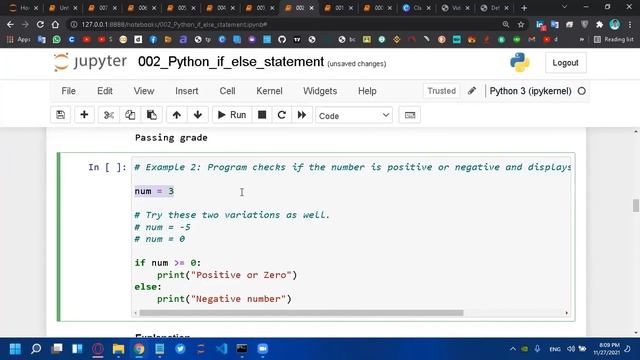Click the Trusted notebook button
Image resolution: width=640 pixels, height=360 pixels.
pyautogui.click(x=441, y=91)
